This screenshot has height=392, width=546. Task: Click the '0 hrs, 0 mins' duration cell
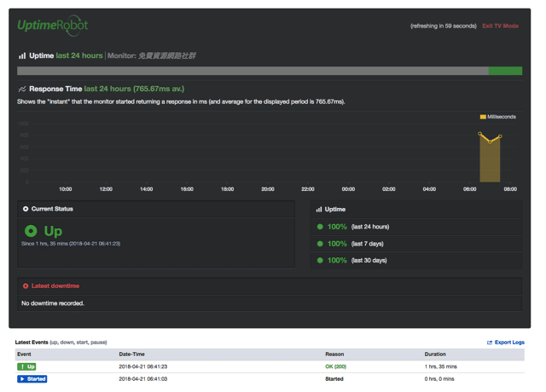439,378
